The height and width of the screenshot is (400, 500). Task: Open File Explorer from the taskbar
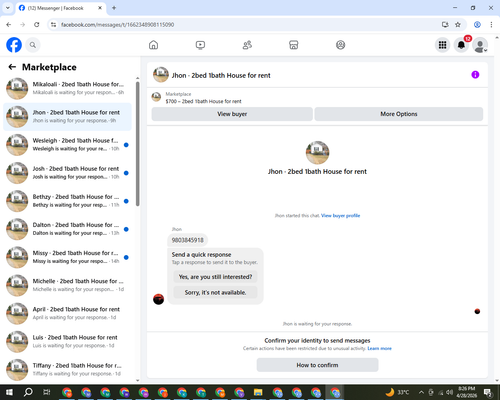pos(258,392)
